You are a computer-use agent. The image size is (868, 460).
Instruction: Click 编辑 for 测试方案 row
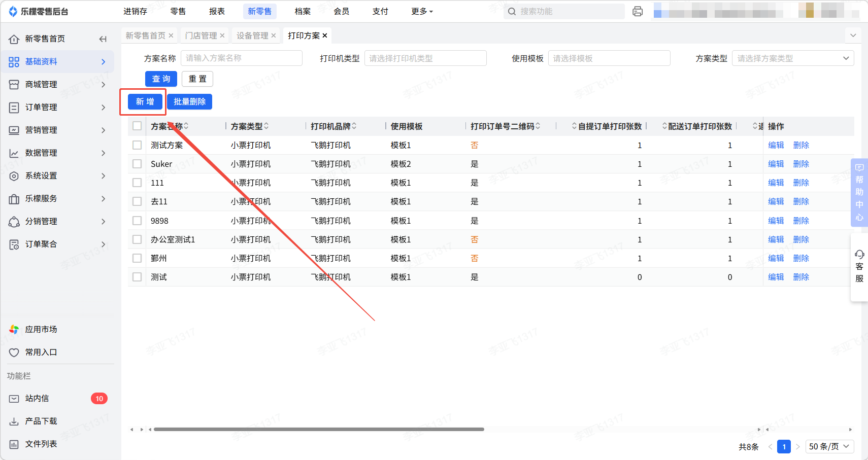pos(776,145)
